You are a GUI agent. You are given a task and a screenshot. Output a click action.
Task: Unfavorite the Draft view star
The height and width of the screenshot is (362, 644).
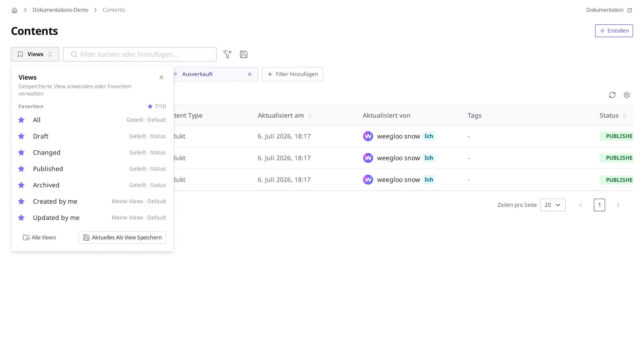21,136
